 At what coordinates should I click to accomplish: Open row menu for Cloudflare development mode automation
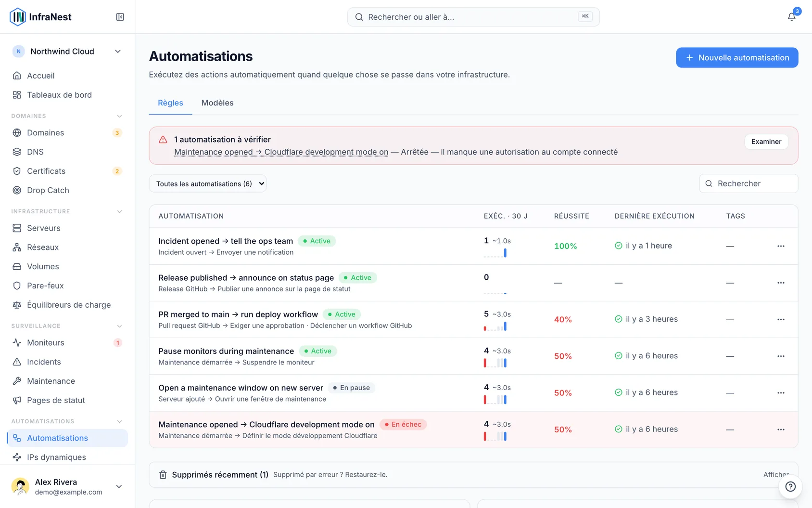781,430
